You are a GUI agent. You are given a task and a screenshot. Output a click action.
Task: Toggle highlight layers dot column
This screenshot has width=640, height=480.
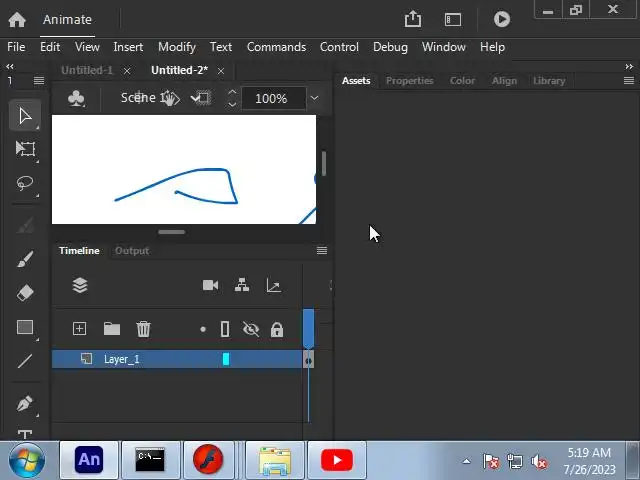203,329
